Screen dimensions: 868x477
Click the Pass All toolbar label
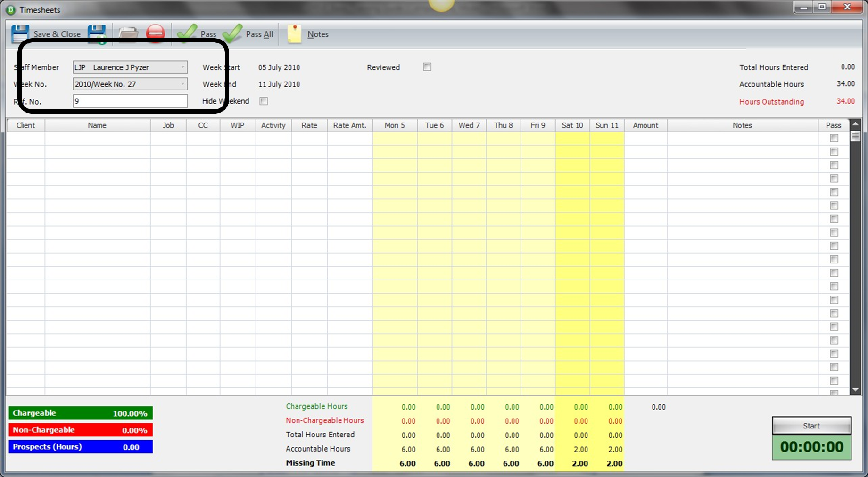pyautogui.click(x=259, y=34)
